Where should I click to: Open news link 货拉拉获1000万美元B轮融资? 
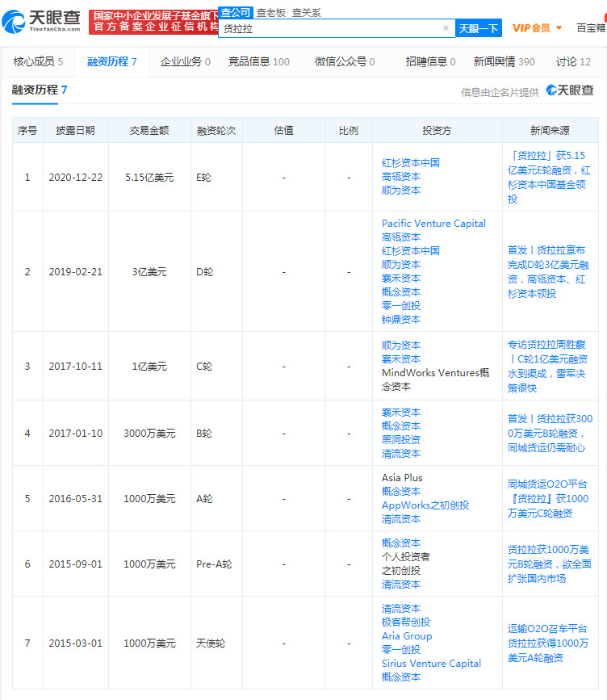550,564
